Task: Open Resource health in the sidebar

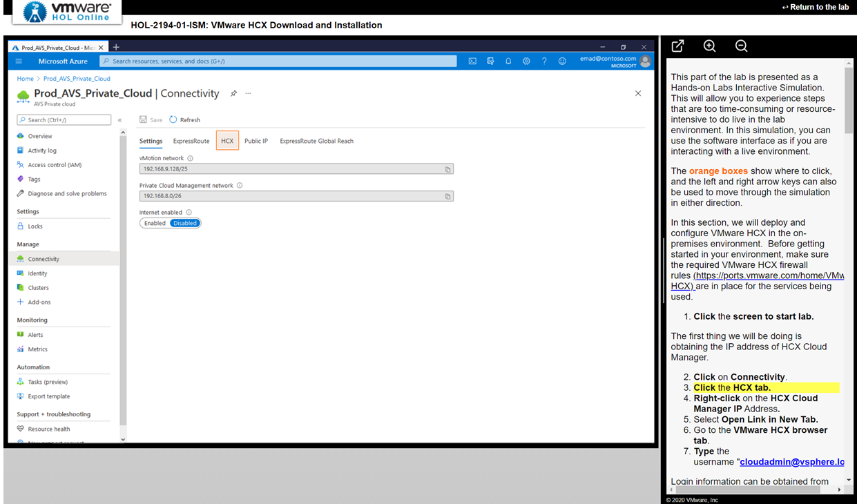Action: (x=48, y=429)
